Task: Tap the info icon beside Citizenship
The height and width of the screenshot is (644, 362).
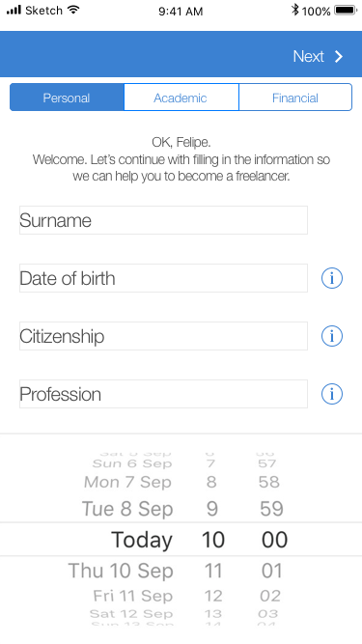Action: [332, 336]
